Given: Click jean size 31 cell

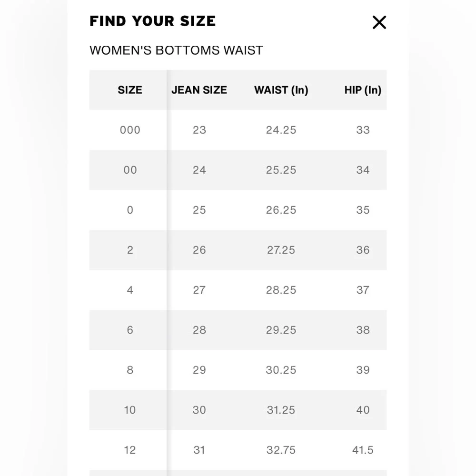Looking at the screenshot, I should click(x=199, y=450).
